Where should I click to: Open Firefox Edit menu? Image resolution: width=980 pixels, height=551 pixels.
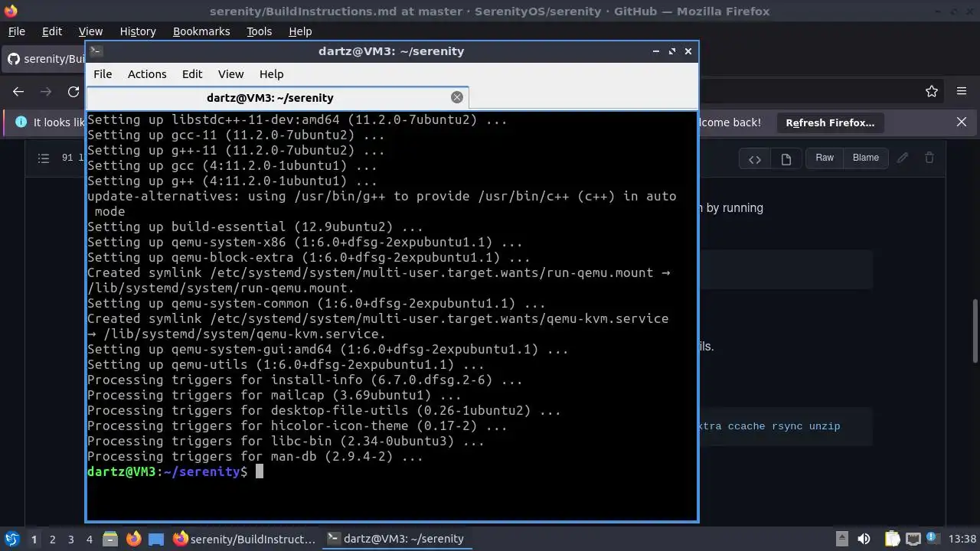(51, 31)
